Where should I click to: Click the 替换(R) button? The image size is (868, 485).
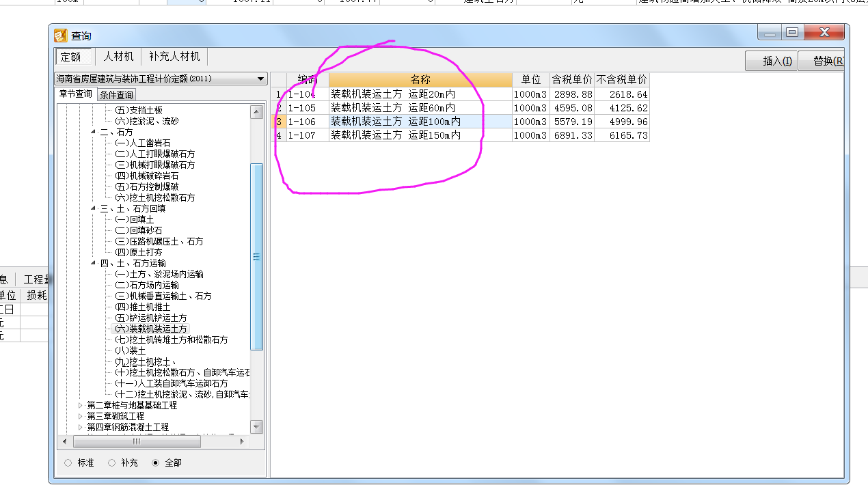click(x=821, y=61)
